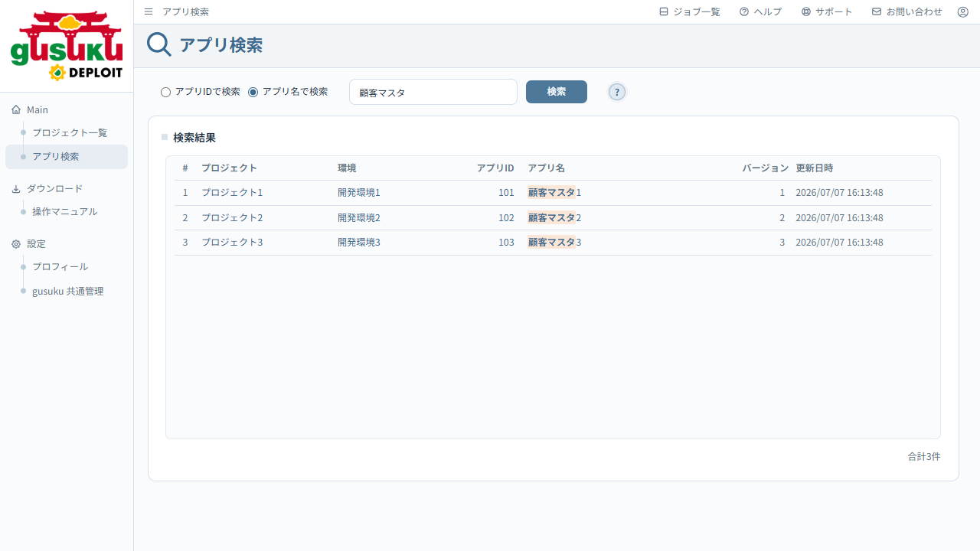
Task: Click the Main section header in sidebar
Action: tap(38, 110)
